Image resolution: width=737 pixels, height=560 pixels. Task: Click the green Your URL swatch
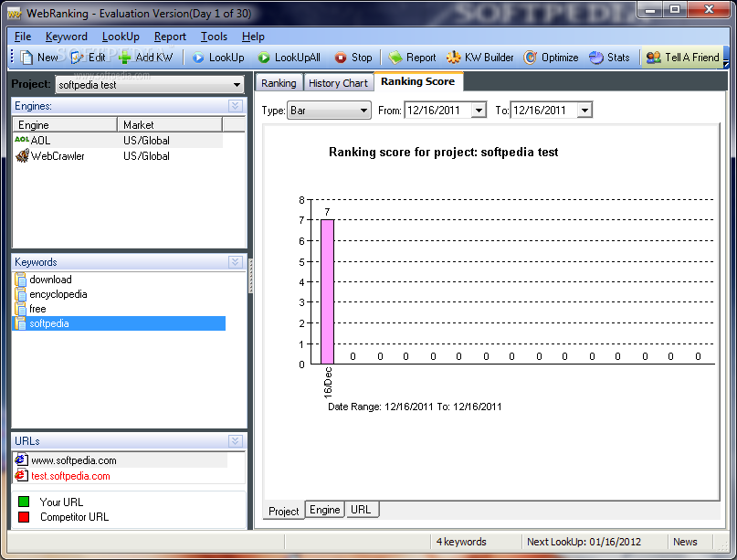click(x=24, y=502)
